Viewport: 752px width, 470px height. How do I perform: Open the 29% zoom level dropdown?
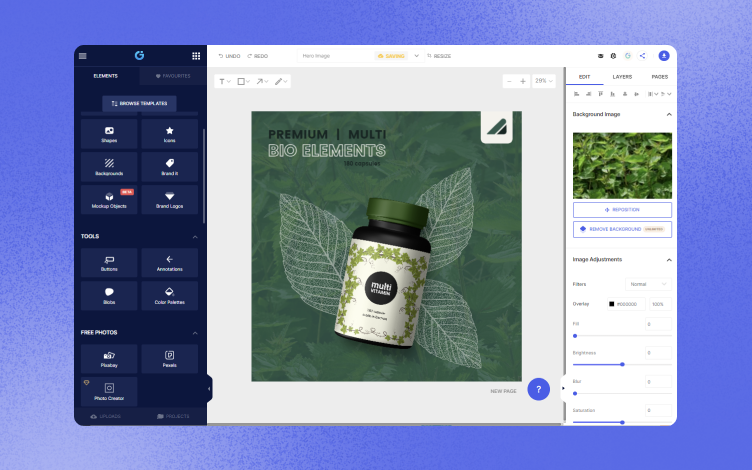(544, 81)
